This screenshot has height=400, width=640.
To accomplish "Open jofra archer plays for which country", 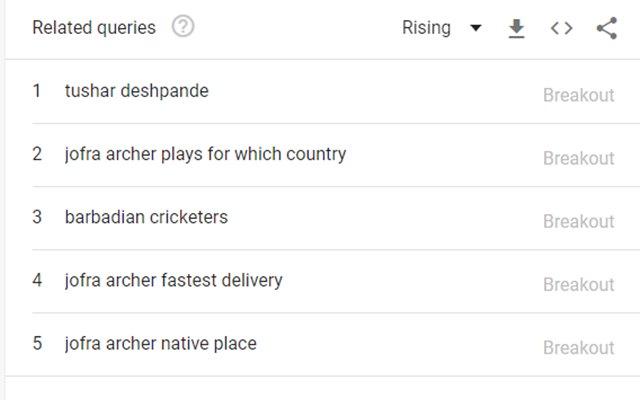I will [x=205, y=154].
